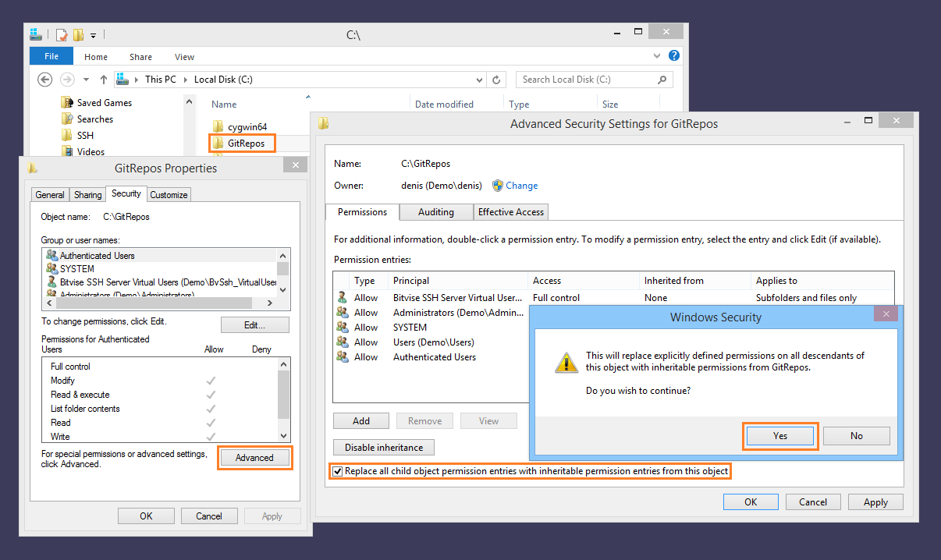Click the shield icon beside Change owner

(x=498, y=186)
